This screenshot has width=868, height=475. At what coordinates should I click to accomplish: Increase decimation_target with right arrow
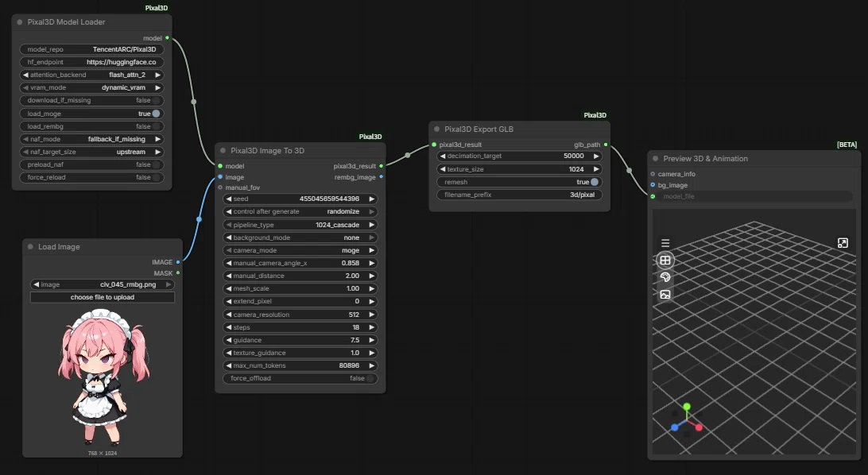[x=596, y=156]
